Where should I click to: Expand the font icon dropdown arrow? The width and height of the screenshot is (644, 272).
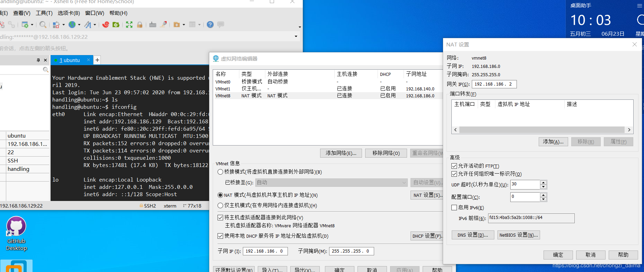click(x=95, y=25)
